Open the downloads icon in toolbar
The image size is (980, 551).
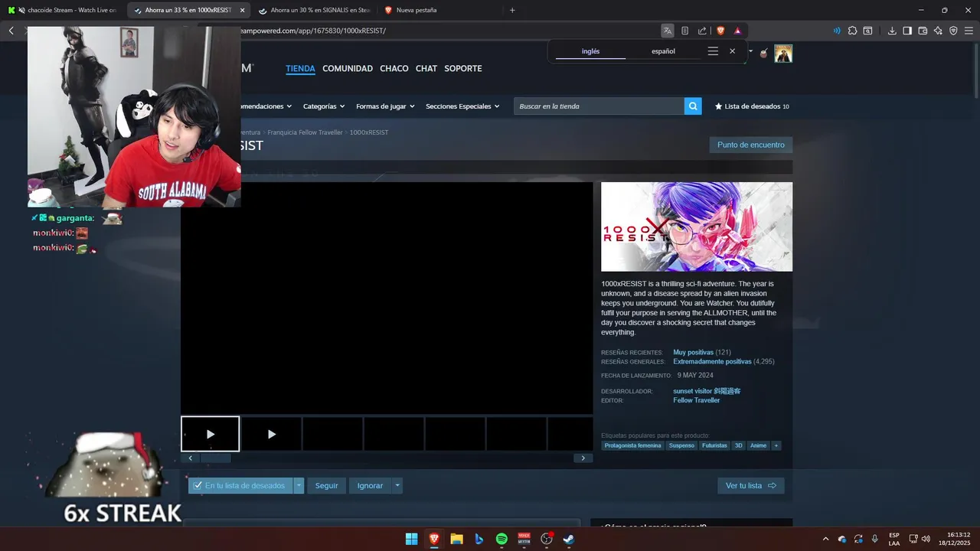[x=892, y=31]
